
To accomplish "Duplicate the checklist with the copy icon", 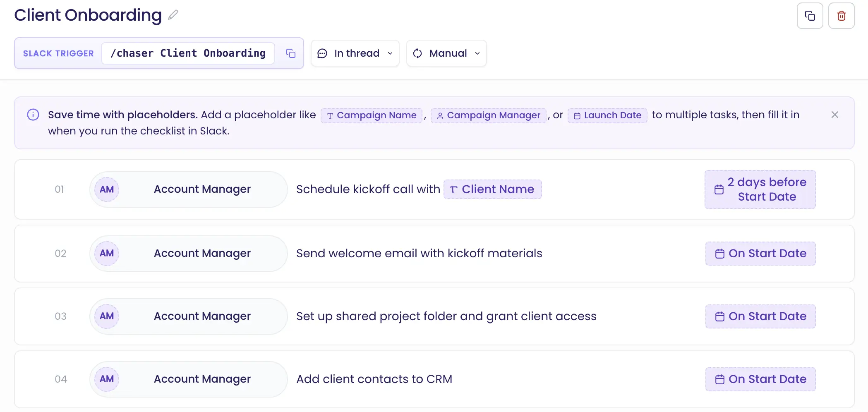I will (x=810, y=16).
